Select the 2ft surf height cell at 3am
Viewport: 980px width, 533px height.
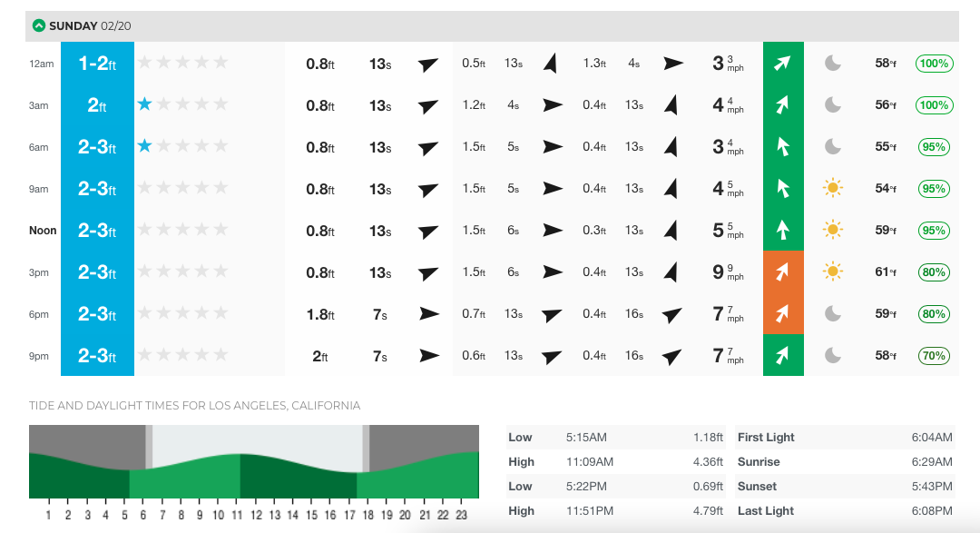tap(97, 105)
